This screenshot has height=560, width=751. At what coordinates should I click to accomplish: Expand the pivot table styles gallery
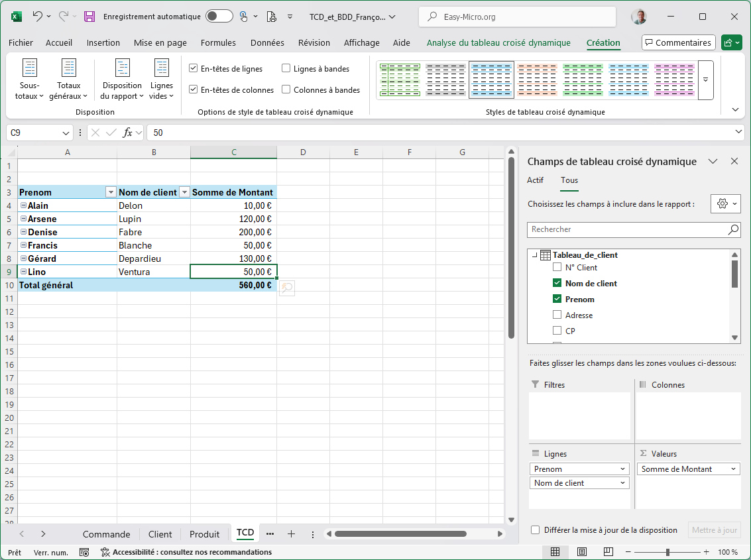coord(705,80)
